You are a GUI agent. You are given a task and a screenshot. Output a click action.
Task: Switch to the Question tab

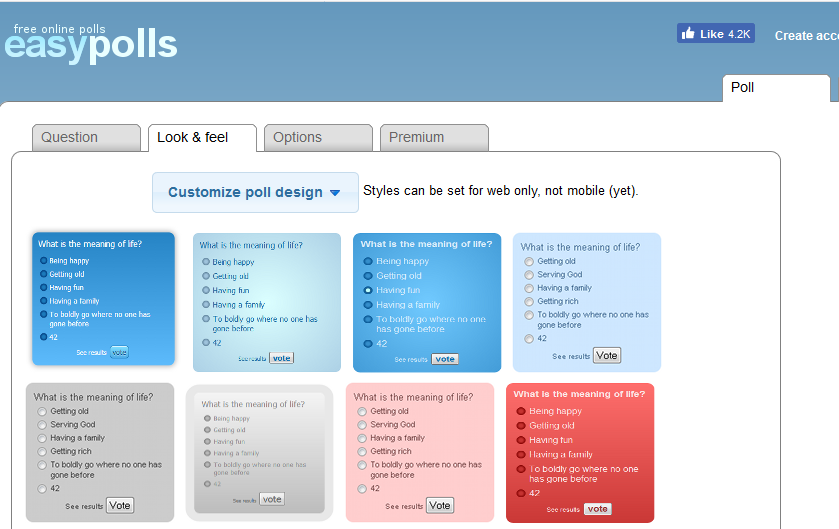click(85, 138)
